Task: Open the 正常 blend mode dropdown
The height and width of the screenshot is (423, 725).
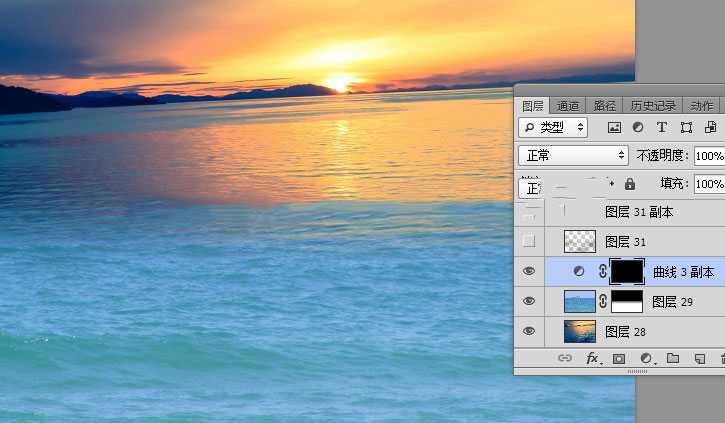Action: (573, 156)
